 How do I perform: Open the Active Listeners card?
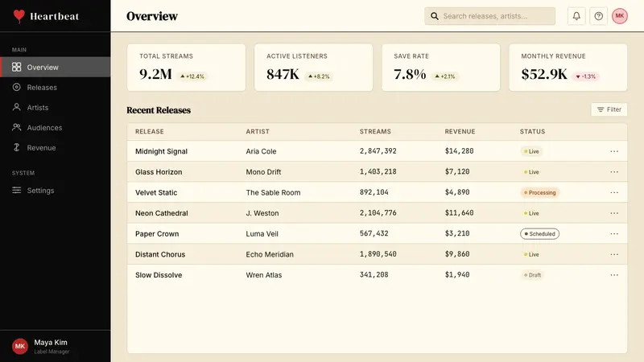point(314,68)
